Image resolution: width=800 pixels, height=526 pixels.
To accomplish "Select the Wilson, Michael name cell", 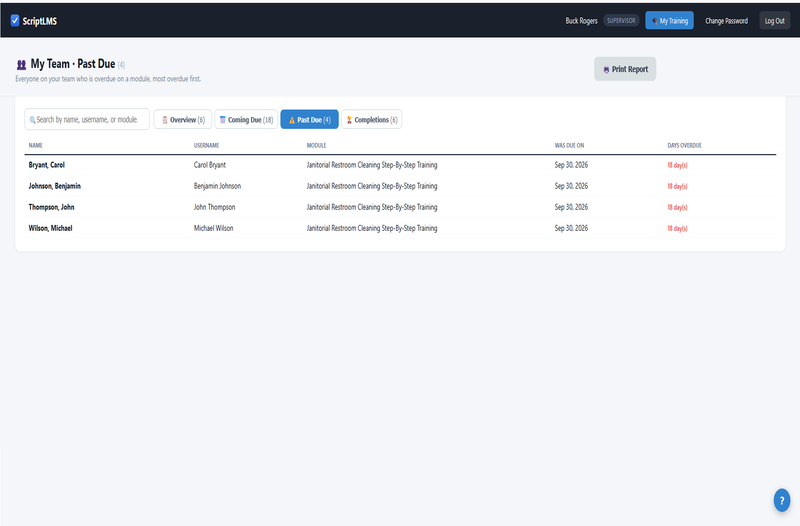I will [x=51, y=228].
